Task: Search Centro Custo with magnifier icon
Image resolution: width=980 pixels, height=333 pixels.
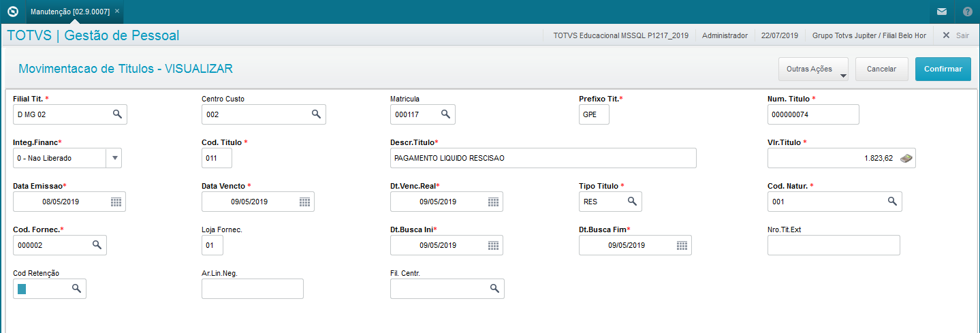Action: pos(316,114)
